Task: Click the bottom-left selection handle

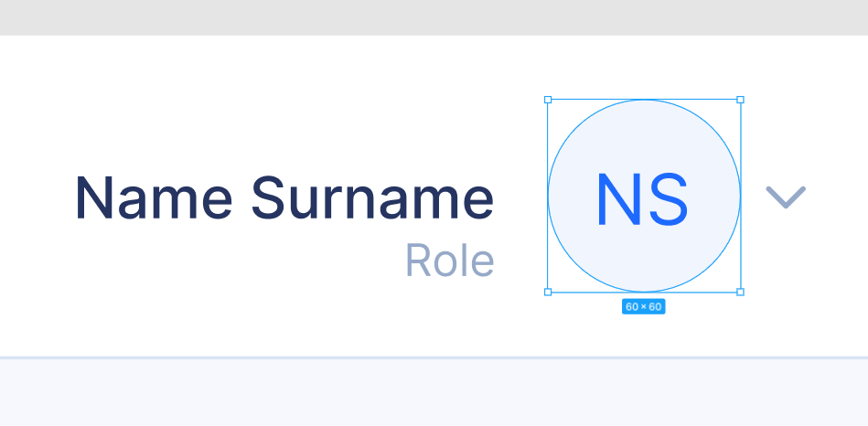Action: 548,292
